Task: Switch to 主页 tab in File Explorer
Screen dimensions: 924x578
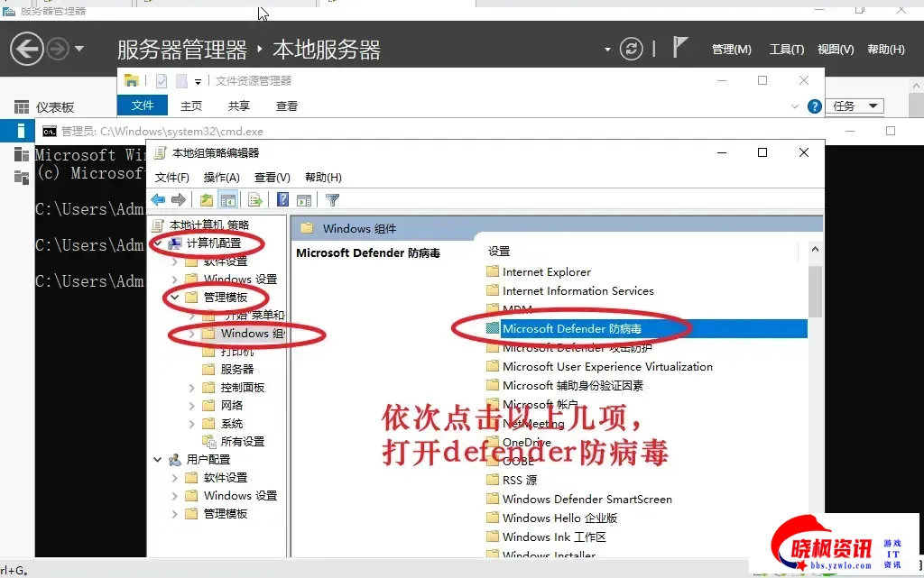Action: click(x=191, y=106)
